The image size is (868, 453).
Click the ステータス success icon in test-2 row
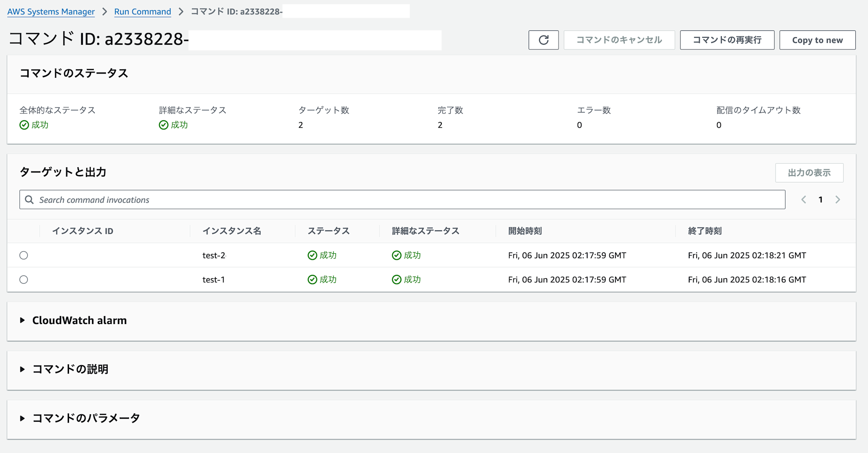click(312, 255)
